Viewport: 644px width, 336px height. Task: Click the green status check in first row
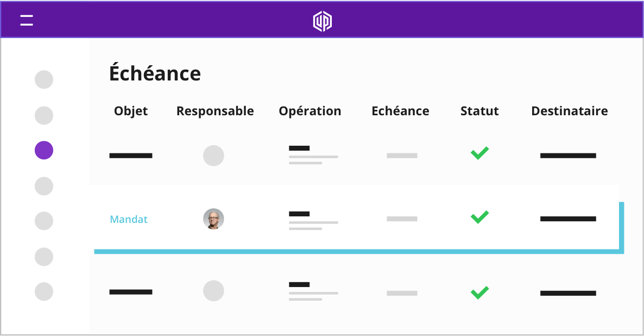pos(479,153)
